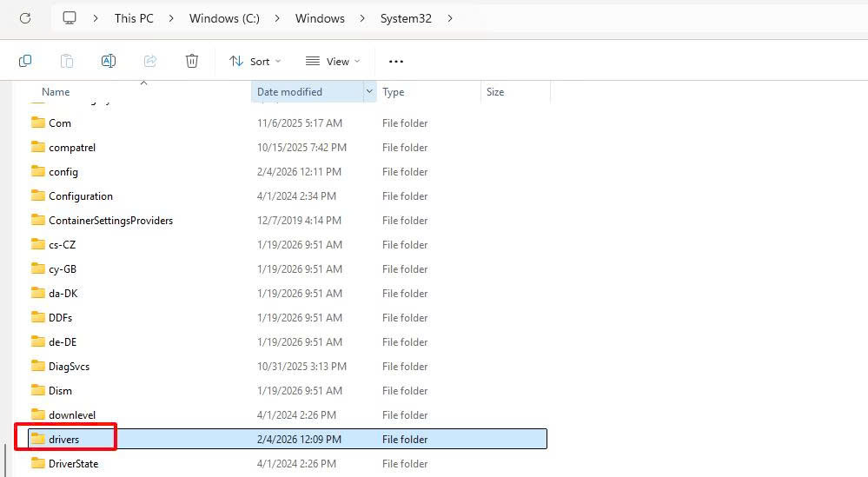The height and width of the screenshot is (477, 868).
Task: Select the de-DE folder
Action: 288,342
